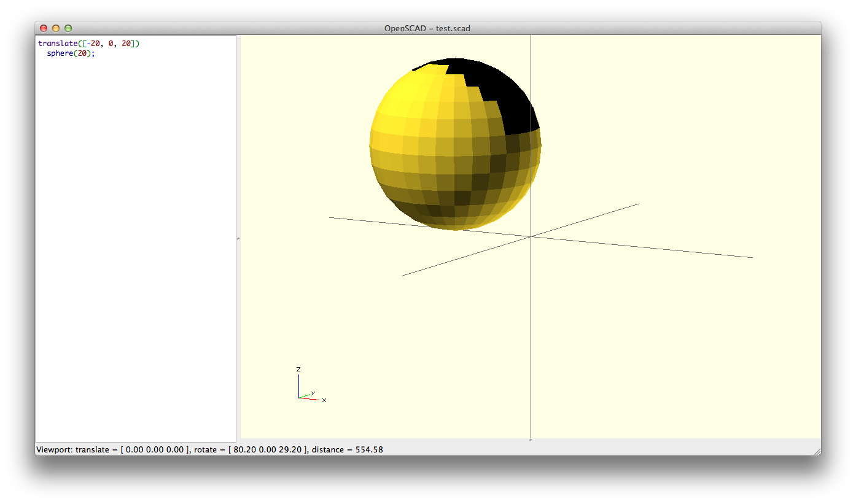Viewport: 856px width, 504px height.
Task: Click the window resize grip in the corner
Action: (x=817, y=451)
